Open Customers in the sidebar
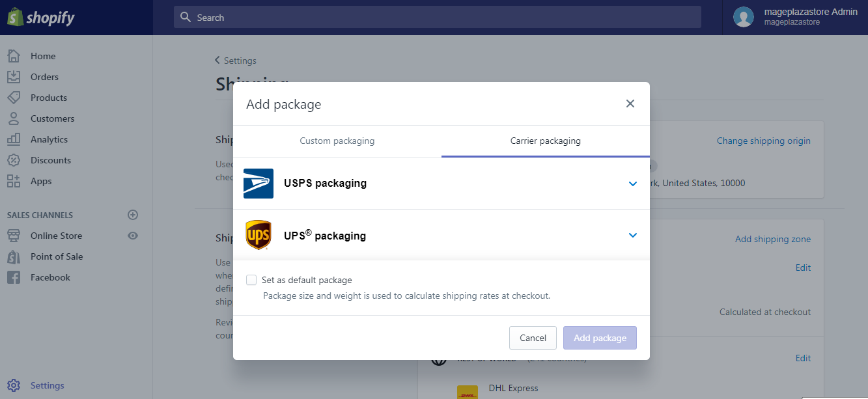This screenshot has height=399, width=868. pyautogui.click(x=53, y=118)
